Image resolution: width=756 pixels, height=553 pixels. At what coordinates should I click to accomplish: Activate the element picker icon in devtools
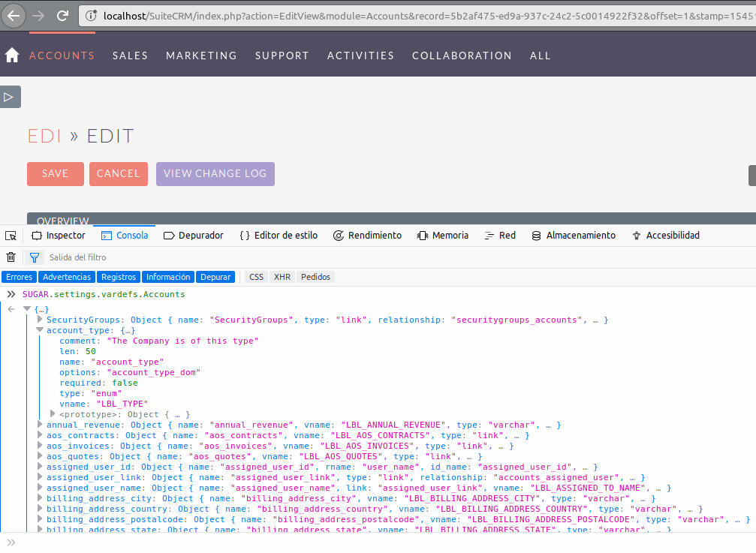tap(11, 236)
